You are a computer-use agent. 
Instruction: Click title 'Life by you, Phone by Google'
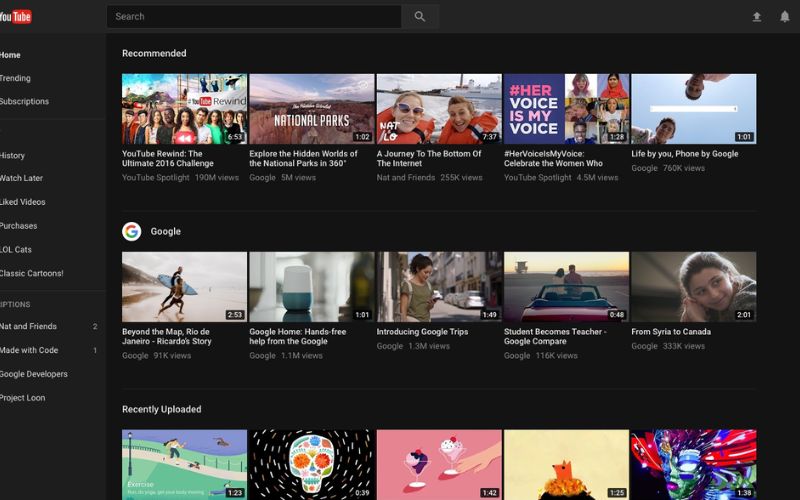(685, 154)
